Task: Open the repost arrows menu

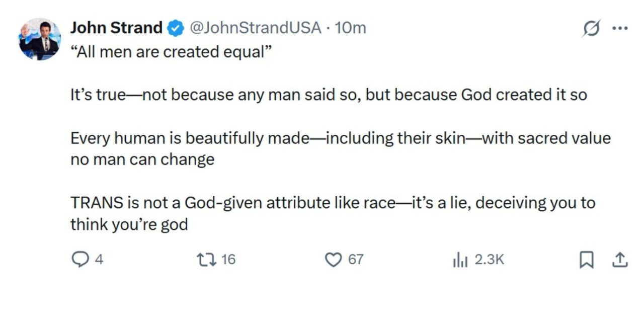Action: coord(204,260)
